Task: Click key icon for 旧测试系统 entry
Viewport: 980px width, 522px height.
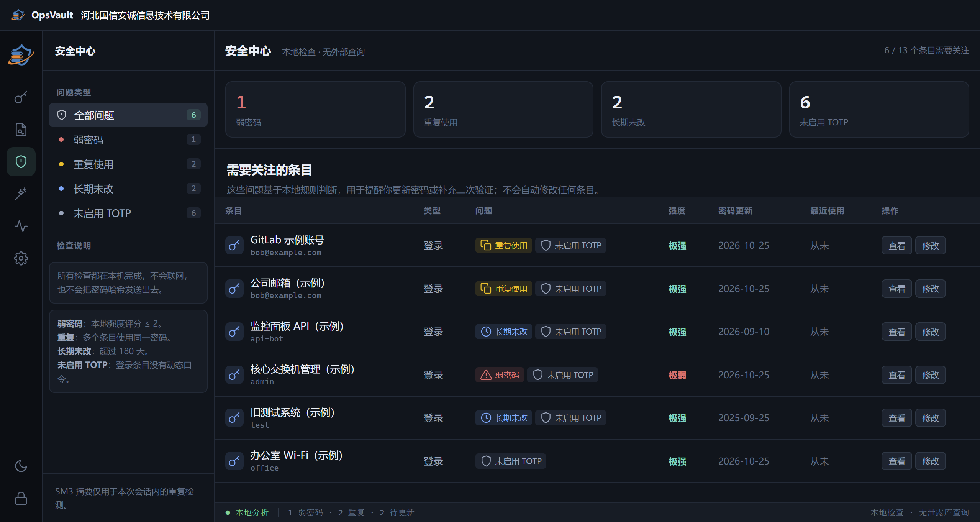Action: [x=234, y=418]
